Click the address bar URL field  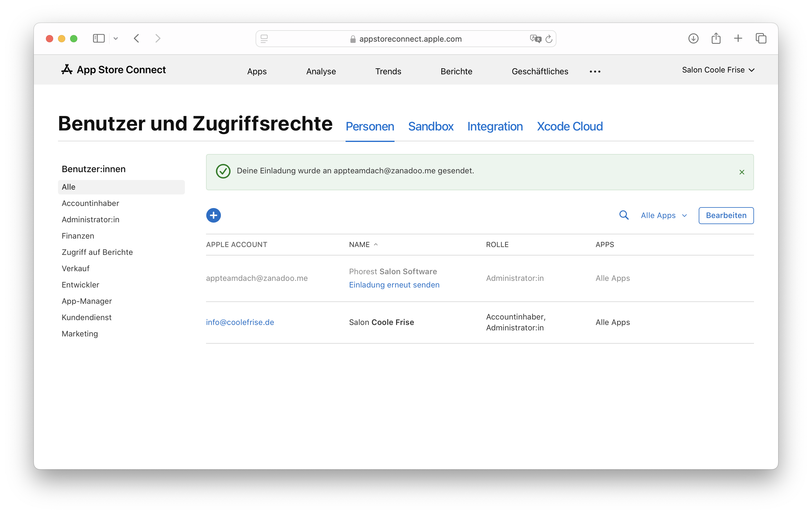point(406,39)
